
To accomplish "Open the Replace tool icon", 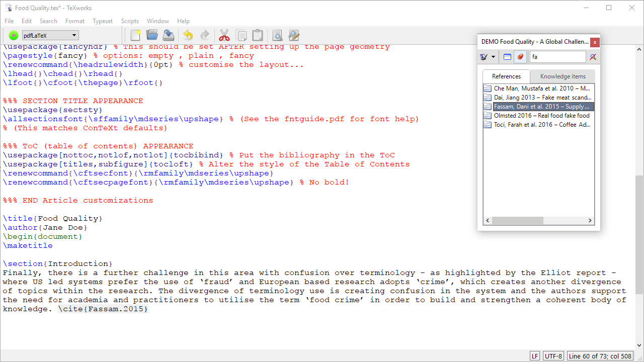I will (x=294, y=35).
